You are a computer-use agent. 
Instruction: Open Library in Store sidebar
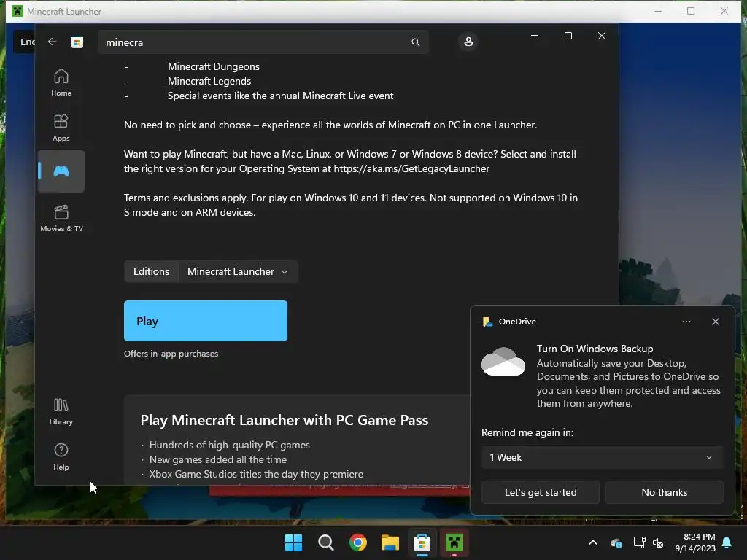click(61, 412)
